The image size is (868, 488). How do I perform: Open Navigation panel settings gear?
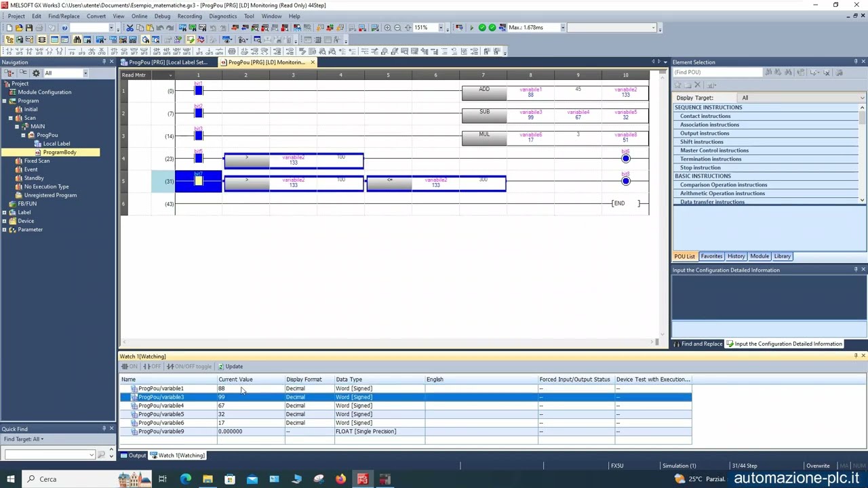coord(36,73)
